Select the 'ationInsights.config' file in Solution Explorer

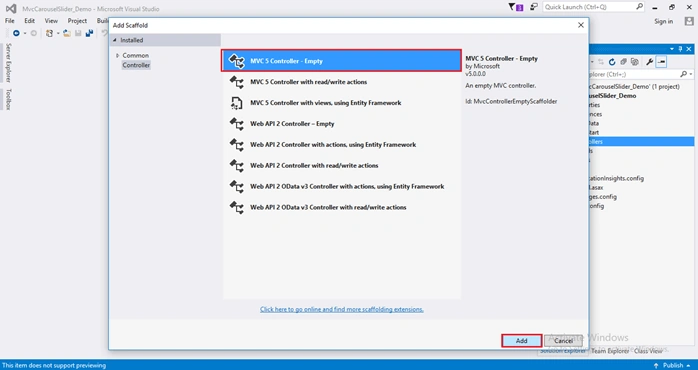(617, 178)
